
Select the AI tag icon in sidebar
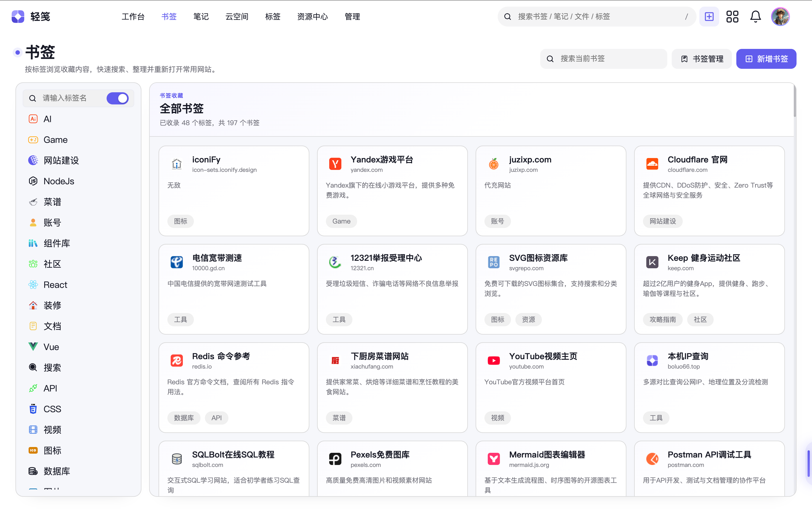pos(33,119)
